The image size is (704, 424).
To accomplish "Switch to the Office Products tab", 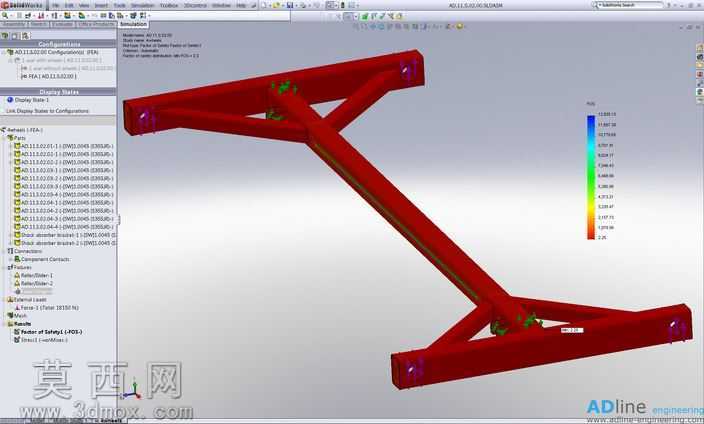I will click(x=96, y=24).
